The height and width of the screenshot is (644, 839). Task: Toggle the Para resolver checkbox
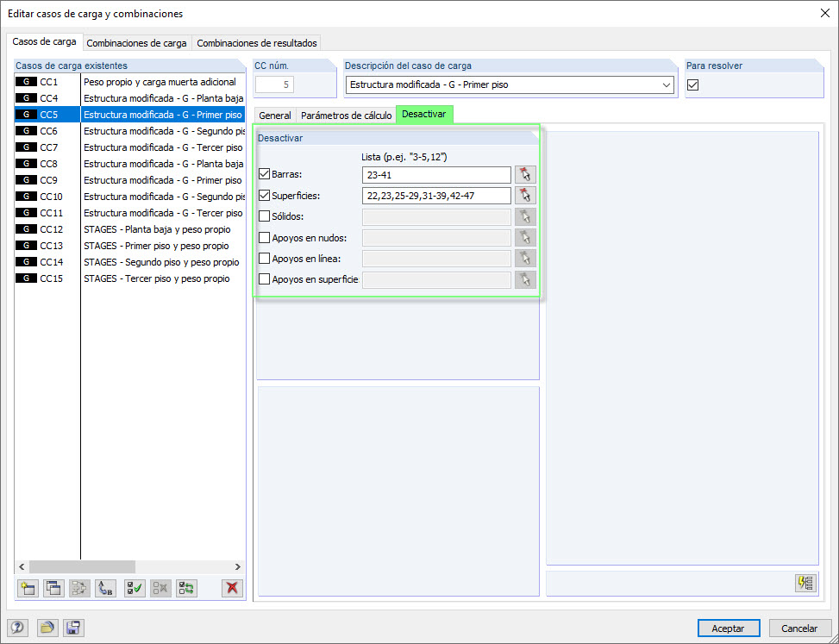(x=693, y=85)
